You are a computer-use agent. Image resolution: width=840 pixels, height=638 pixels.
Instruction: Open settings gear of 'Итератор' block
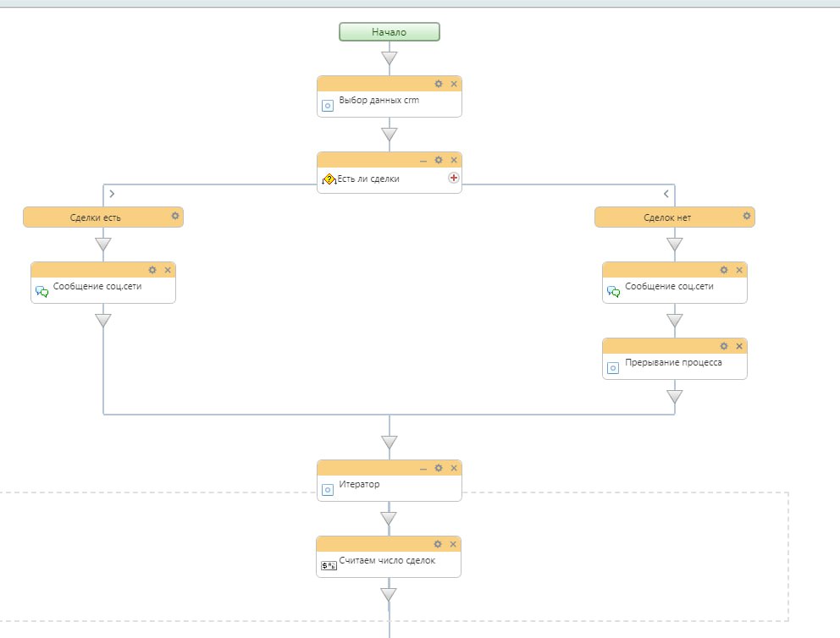point(439,468)
